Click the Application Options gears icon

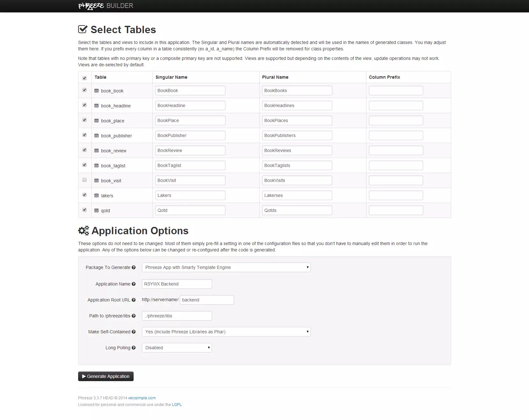click(84, 231)
